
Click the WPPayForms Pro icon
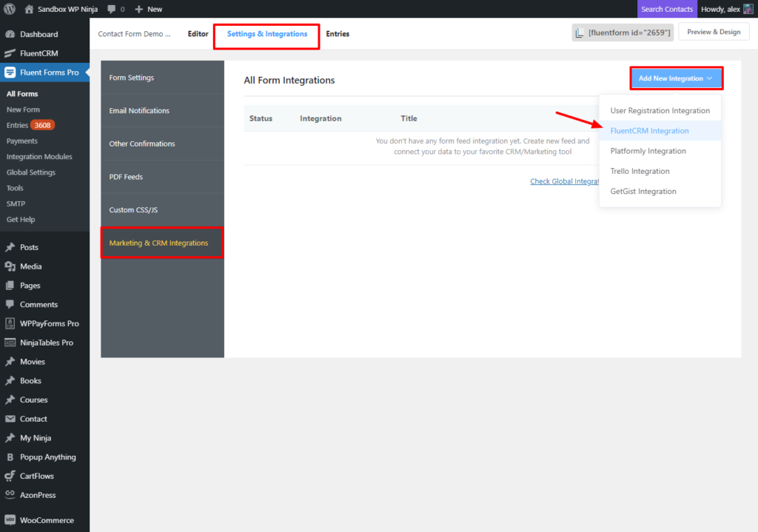pos(10,324)
